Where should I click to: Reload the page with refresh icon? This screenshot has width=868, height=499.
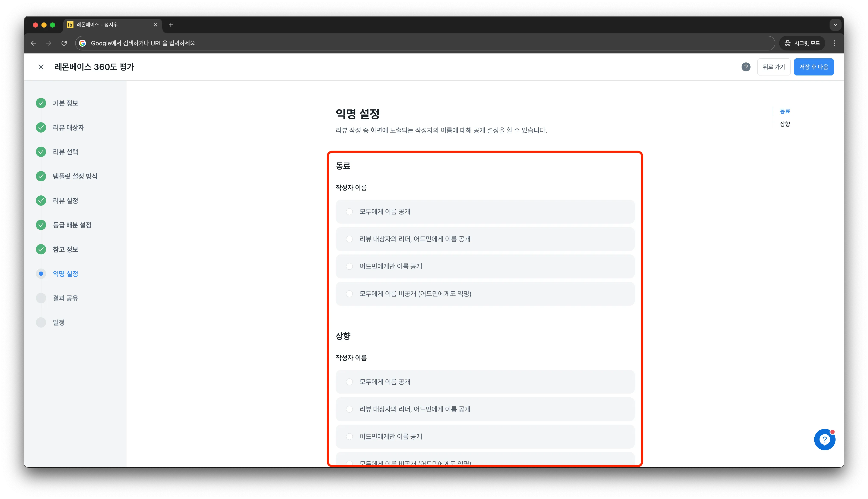[64, 43]
